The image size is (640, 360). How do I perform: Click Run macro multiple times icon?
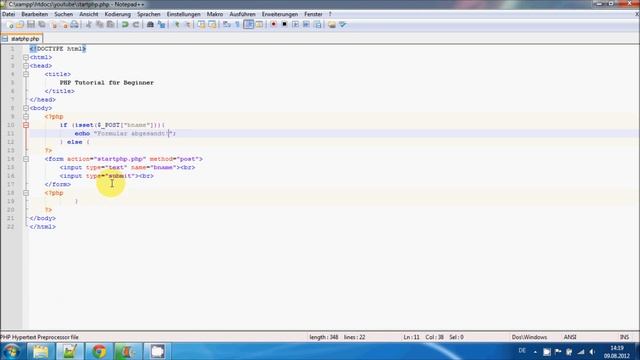pyautogui.click(x=306, y=24)
